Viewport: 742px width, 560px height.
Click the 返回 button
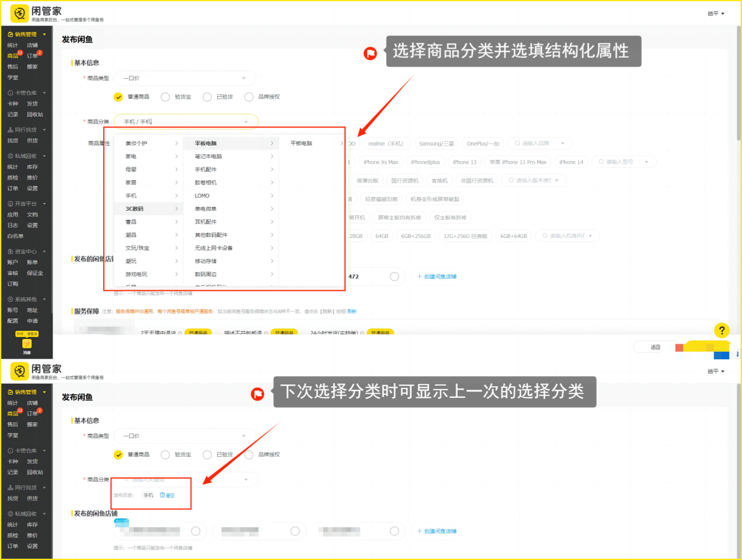655,347
